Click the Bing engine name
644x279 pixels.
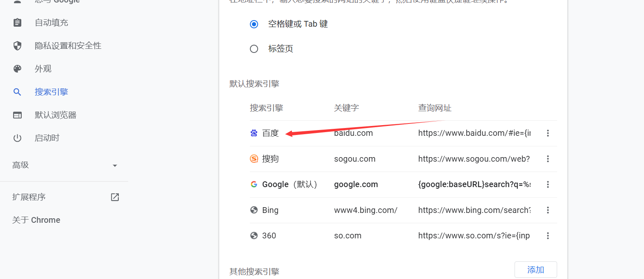click(270, 210)
